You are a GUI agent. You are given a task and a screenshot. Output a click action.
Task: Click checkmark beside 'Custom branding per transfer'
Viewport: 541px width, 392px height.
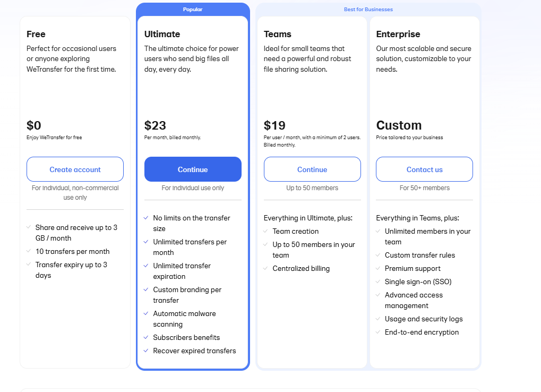coord(146,289)
